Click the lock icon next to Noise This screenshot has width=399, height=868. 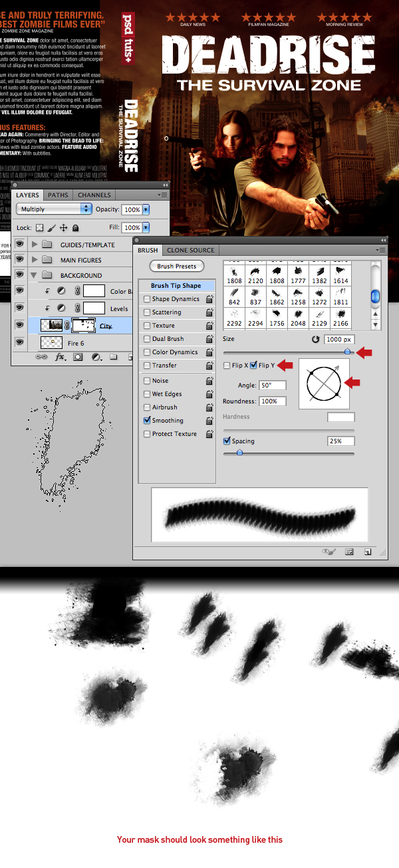point(209,381)
